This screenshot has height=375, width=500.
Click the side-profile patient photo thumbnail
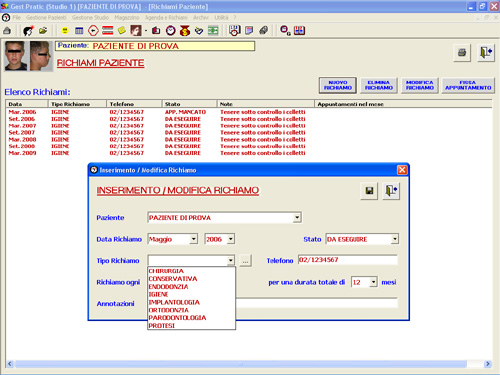click(41, 56)
